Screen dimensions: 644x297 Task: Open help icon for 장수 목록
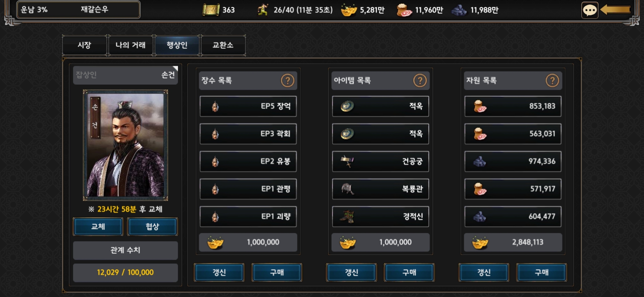point(287,81)
